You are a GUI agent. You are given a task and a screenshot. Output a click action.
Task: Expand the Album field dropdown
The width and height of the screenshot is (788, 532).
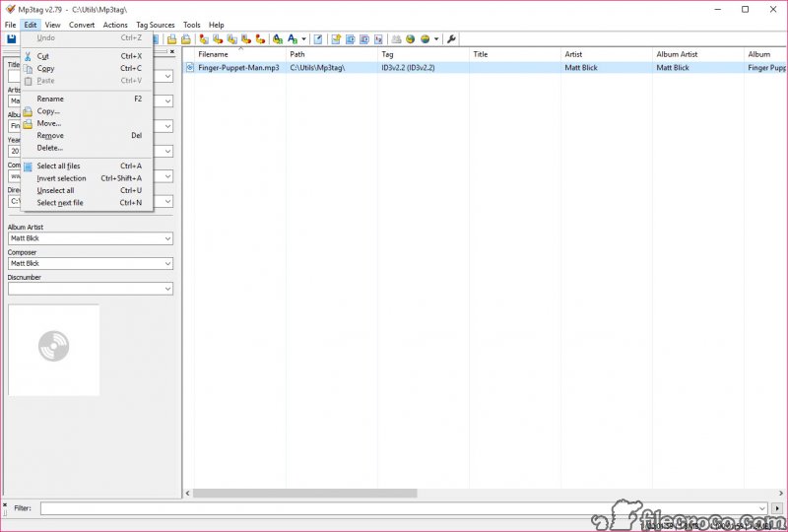point(167,126)
